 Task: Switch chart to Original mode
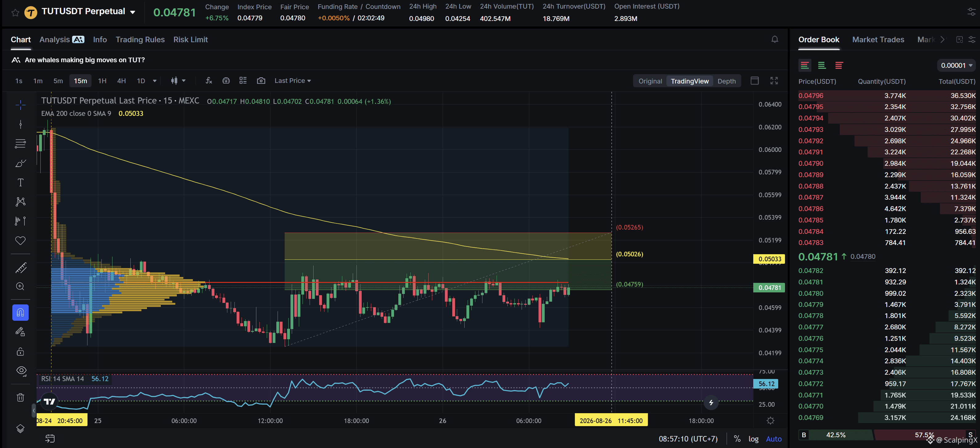point(650,81)
